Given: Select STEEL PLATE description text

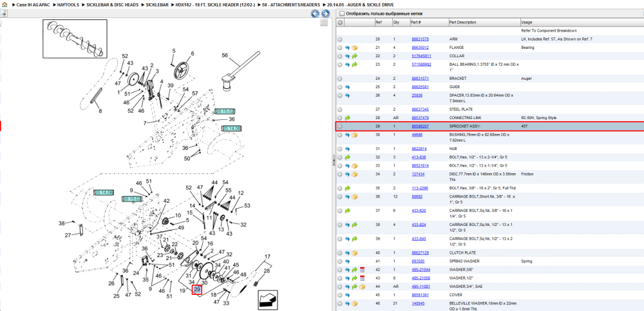Looking at the screenshot, I should click(461, 109).
